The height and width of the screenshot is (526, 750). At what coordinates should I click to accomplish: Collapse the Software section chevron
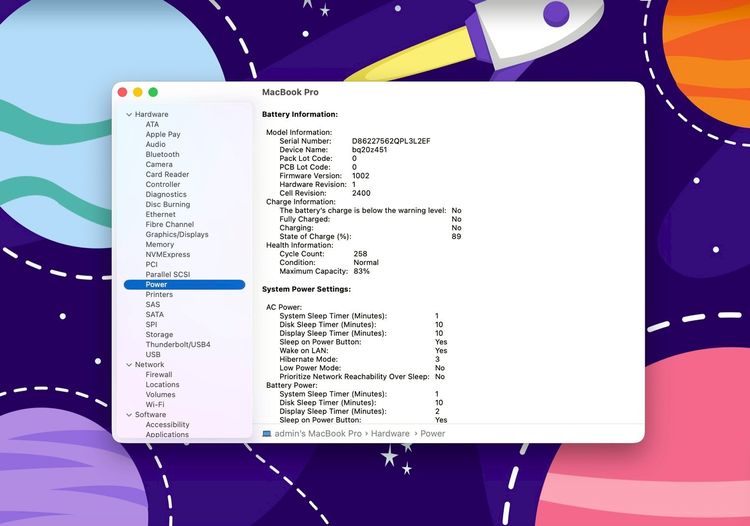pos(129,415)
